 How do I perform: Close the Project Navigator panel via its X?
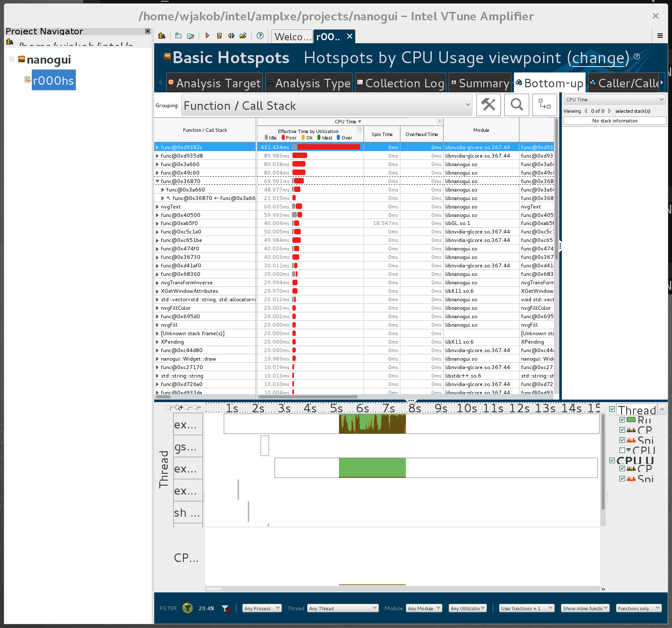point(147,31)
